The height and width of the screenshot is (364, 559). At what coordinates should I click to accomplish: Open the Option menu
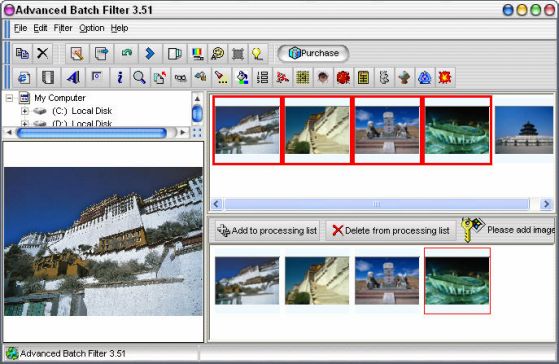92,28
